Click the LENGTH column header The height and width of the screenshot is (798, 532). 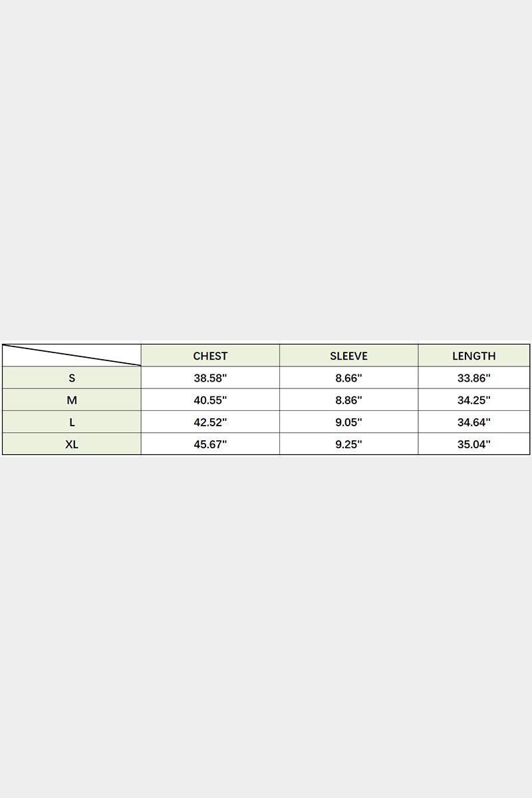(x=473, y=356)
